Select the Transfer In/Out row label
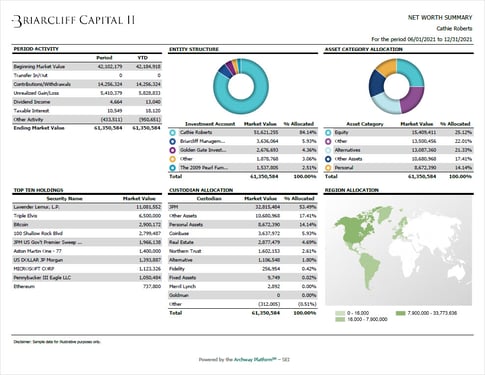 point(31,75)
